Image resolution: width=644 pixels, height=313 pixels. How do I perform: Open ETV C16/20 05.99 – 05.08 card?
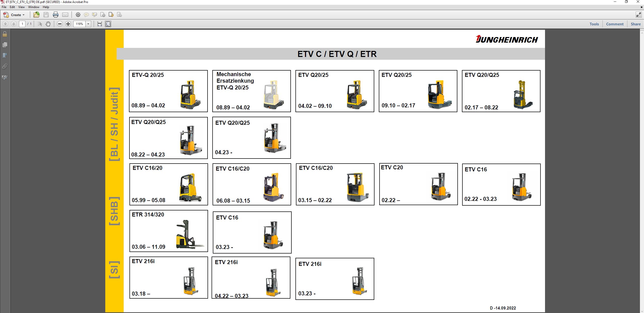[x=169, y=184]
